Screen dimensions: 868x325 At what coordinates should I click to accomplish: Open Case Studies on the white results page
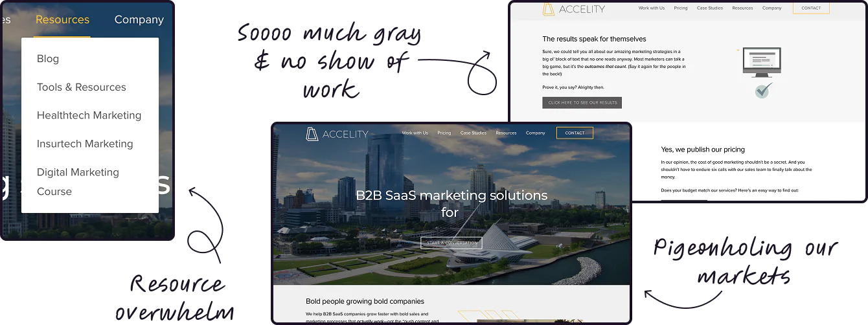[709, 8]
